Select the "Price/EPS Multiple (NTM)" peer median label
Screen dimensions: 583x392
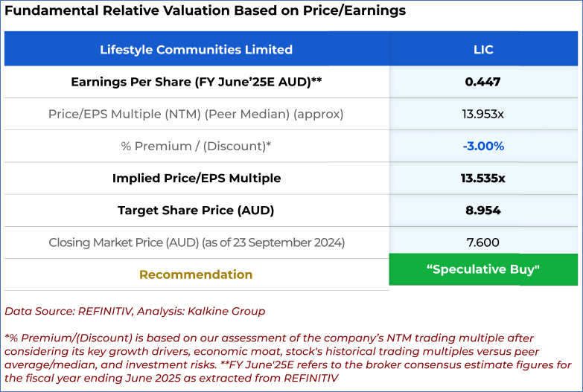[196, 114]
